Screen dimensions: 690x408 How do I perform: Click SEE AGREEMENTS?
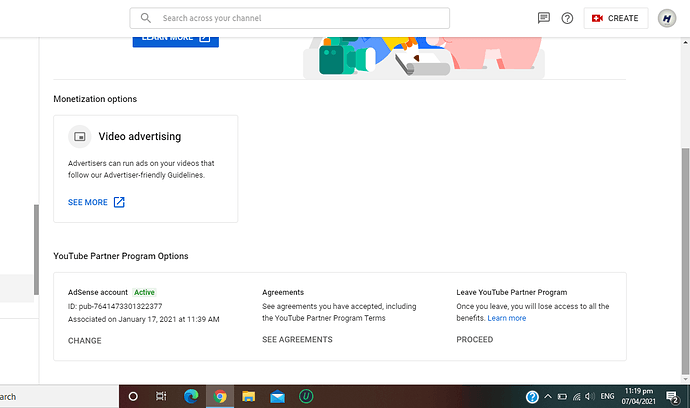click(x=297, y=339)
